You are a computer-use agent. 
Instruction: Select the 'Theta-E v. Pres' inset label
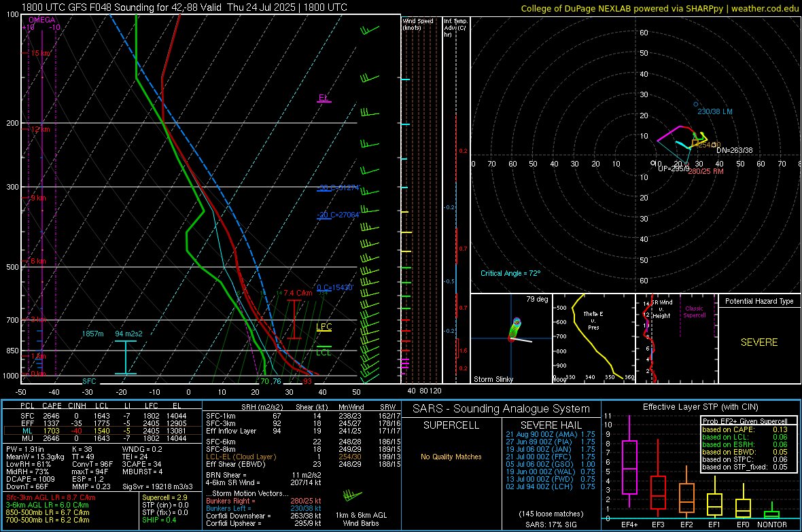click(593, 321)
